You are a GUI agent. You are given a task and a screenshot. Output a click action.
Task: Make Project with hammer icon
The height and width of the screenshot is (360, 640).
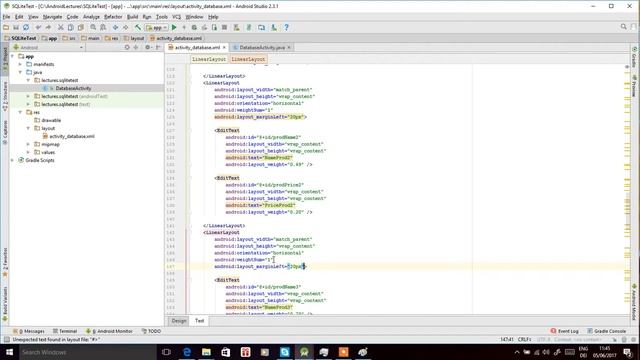pos(138,27)
